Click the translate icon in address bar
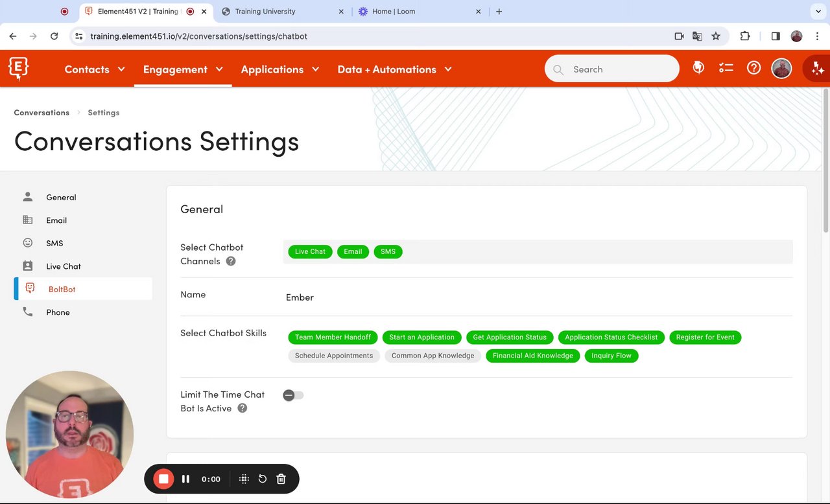The width and height of the screenshot is (830, 504). click(698, 36)
